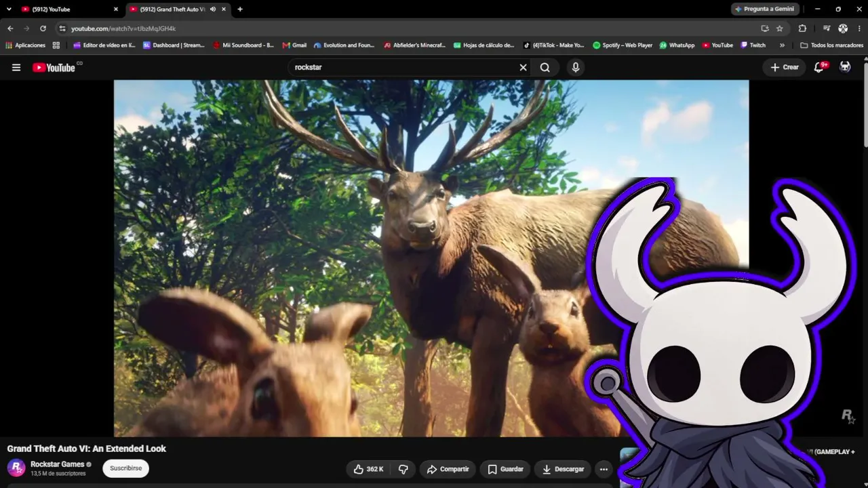
Task: Reload the current page
Action: [x=43, y=28]
